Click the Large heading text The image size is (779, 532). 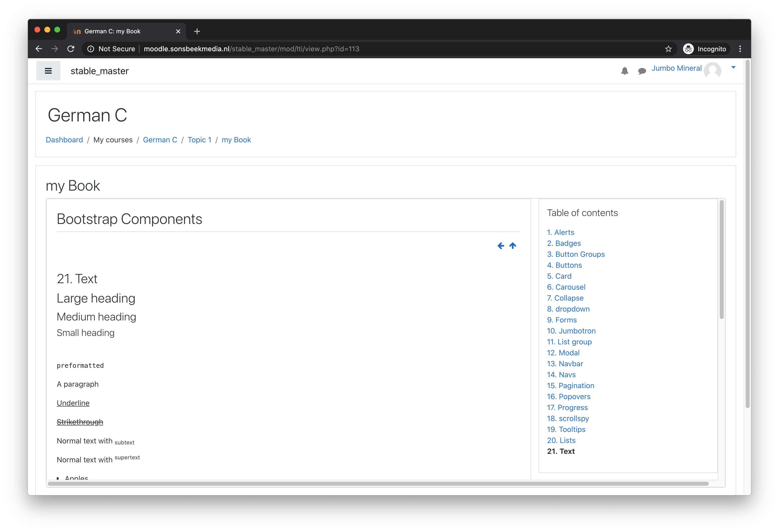pos(96,298)
